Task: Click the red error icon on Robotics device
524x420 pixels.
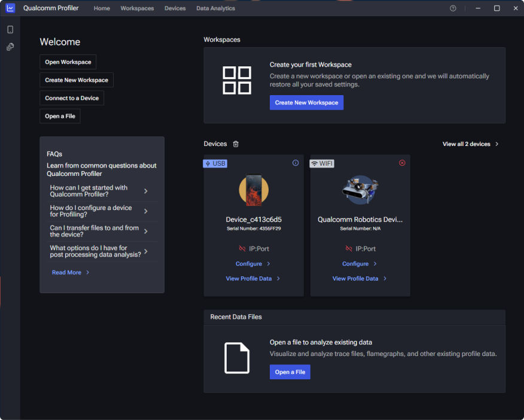Action: (402, 163)
